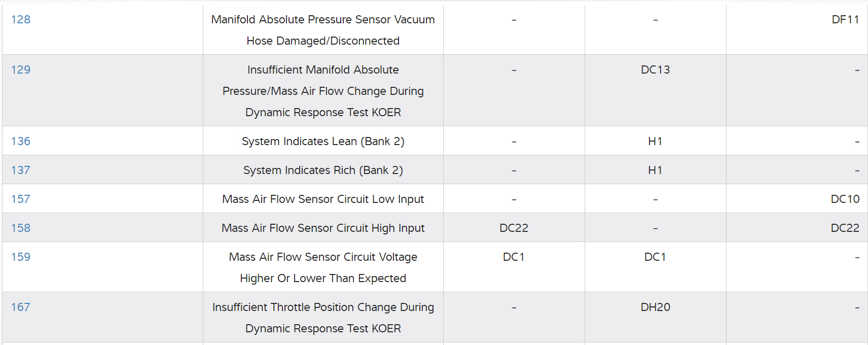The image size is (868, 345).
Task: Click the DC10 cell in row 157
Action: point(845,199)
